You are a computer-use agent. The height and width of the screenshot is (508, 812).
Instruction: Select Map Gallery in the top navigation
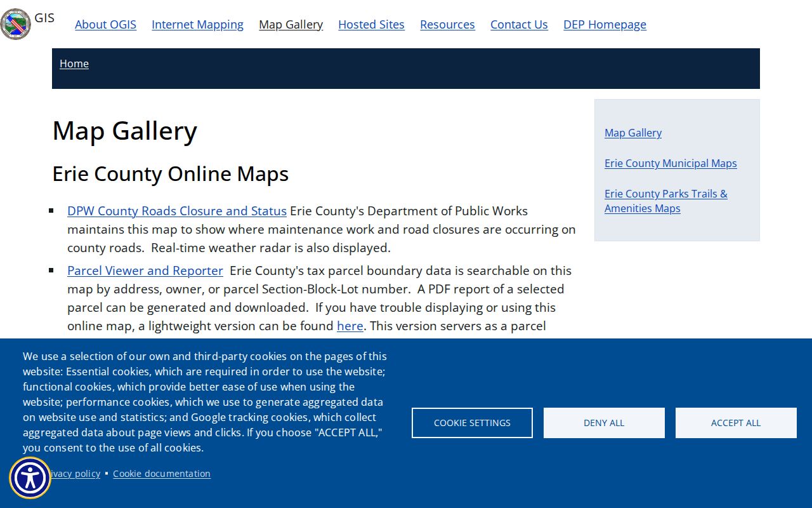coord(291,24)
